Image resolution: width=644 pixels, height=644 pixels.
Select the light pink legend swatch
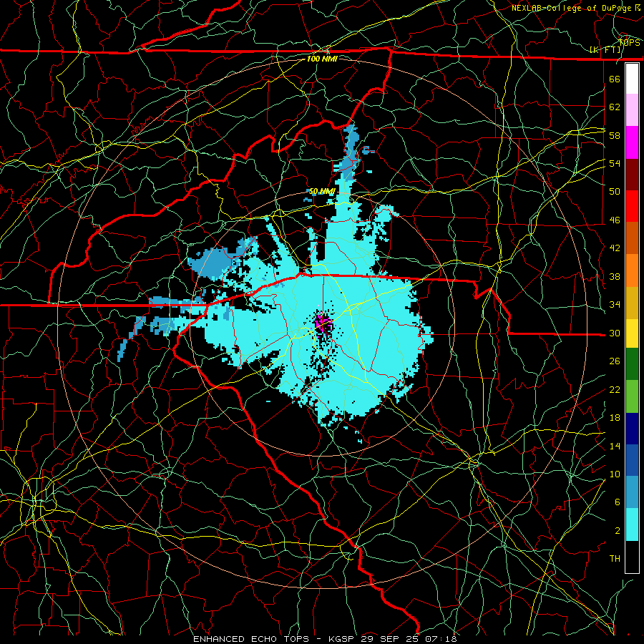[x=632, y=110]
